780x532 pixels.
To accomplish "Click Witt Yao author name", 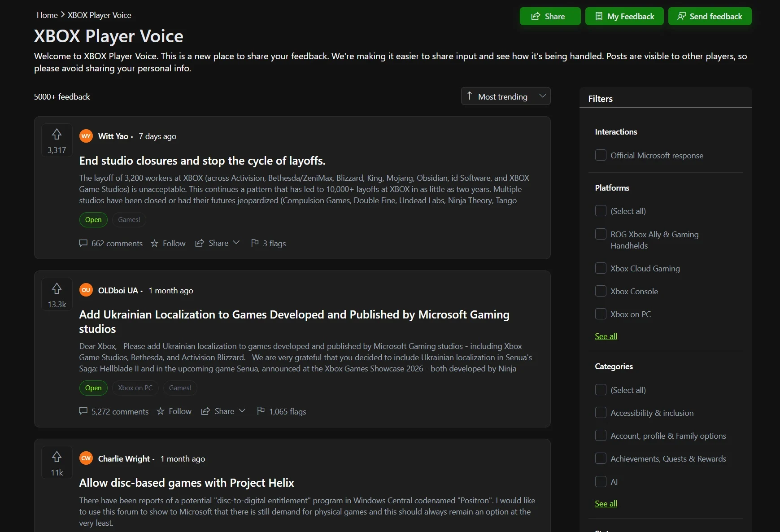I will [x=113, y=136].
